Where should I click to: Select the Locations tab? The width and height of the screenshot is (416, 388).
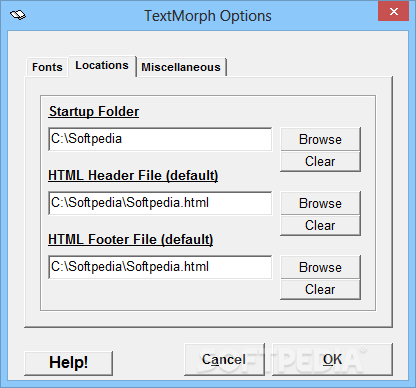[102, 66]
